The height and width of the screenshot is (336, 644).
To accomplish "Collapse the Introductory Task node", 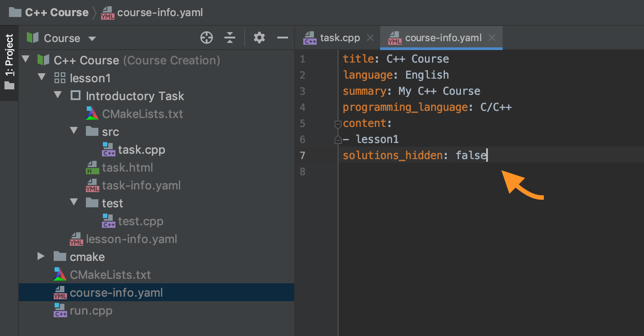I will coord(58,95).
